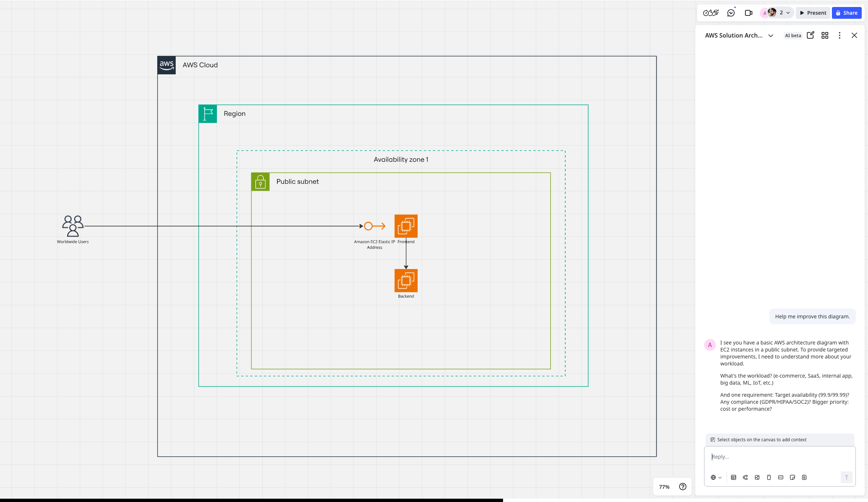This screenshot has width=868, height=502.
Task: Click the sticky note icon in reply toolbar
Action: tap(793, 477)
